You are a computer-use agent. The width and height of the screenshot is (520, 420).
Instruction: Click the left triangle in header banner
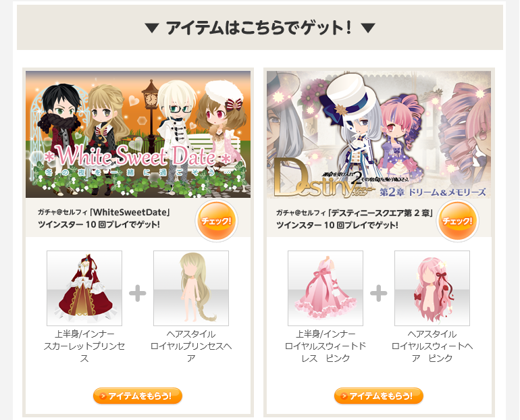pos(152,28)
